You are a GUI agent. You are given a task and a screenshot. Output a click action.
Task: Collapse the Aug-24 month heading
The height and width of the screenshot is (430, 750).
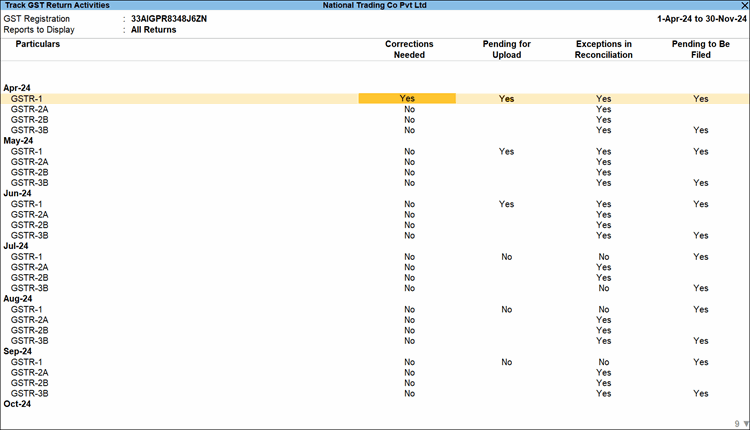pos(17,299)
